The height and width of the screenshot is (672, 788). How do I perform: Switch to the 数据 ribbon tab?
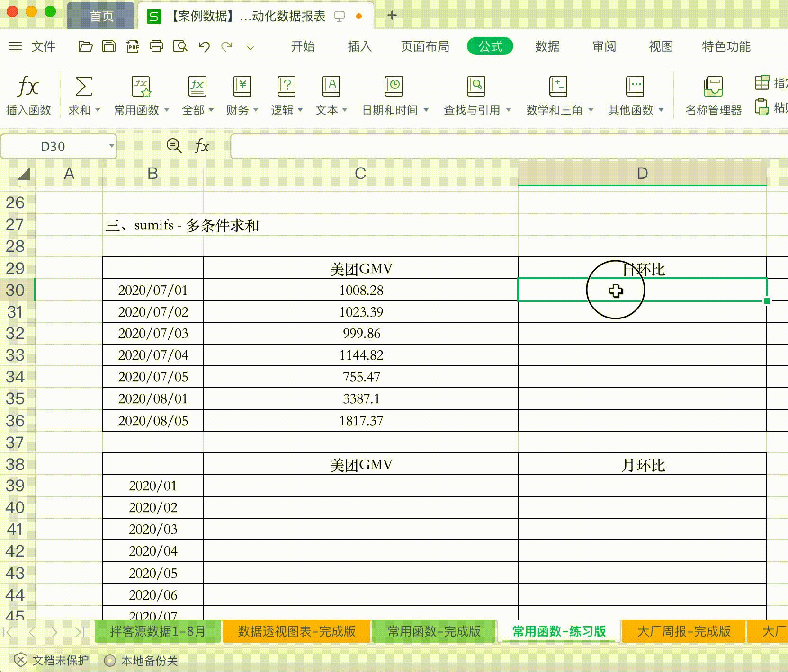(x=547, y=46)
